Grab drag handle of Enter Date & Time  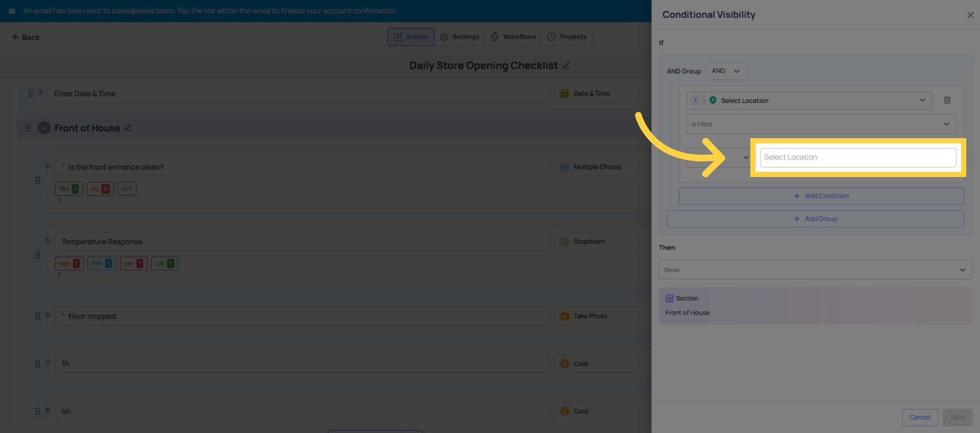[x=31, y=93]
